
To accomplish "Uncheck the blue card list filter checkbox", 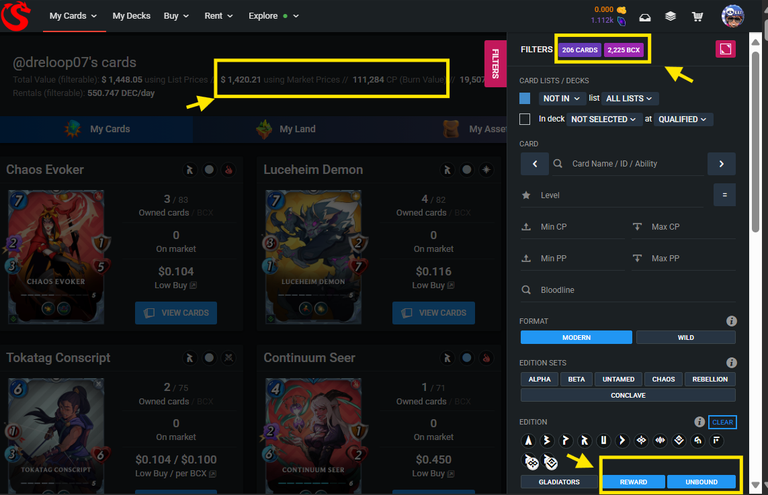I will pyautogui.click(x=525, y=98).
